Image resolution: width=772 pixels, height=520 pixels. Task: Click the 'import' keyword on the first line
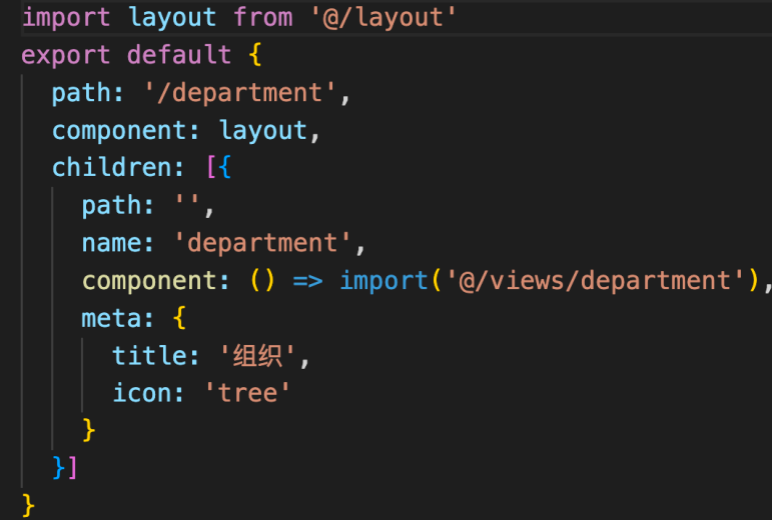pos(66,18)
